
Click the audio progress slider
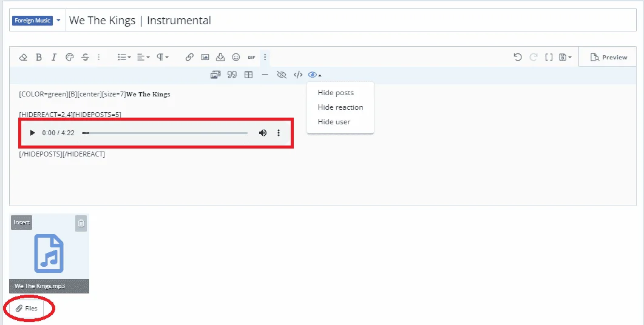point(164,133)
